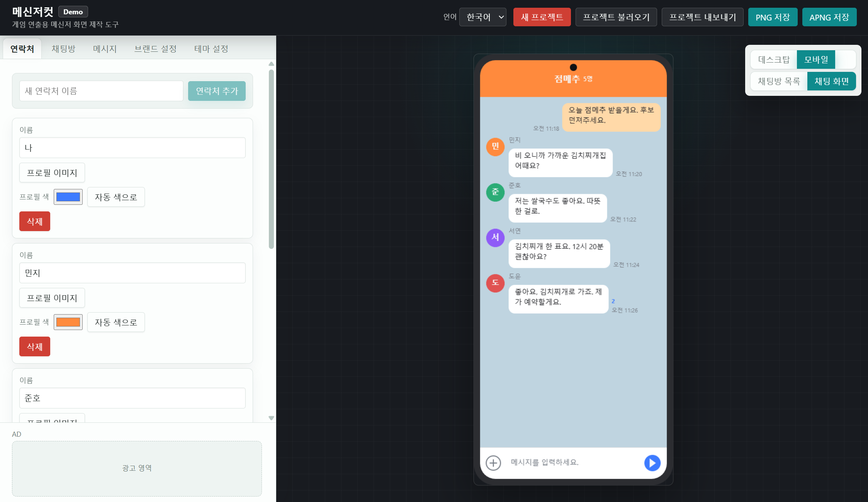Viewport: 868px width, 502px height.
Task: Switch preview to 데스크탑 mode
Action: point(774,60)
